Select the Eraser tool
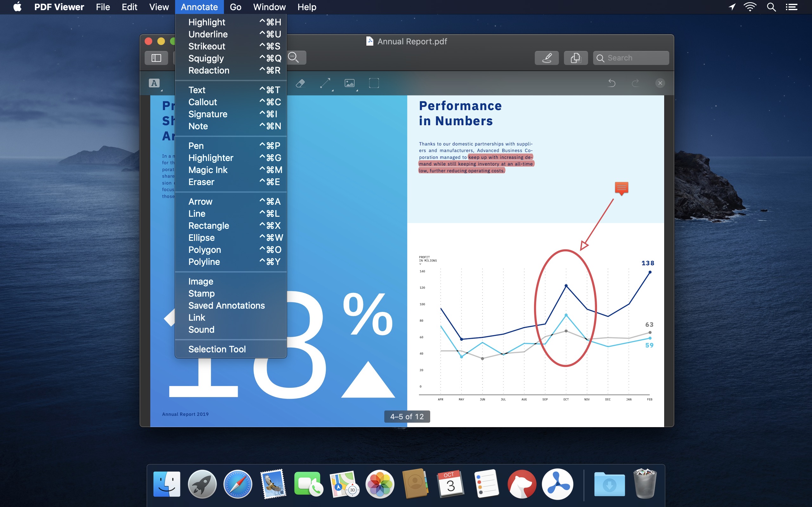Image resolution: width=812 pixels, height=507 pixels. coord(200,182)
